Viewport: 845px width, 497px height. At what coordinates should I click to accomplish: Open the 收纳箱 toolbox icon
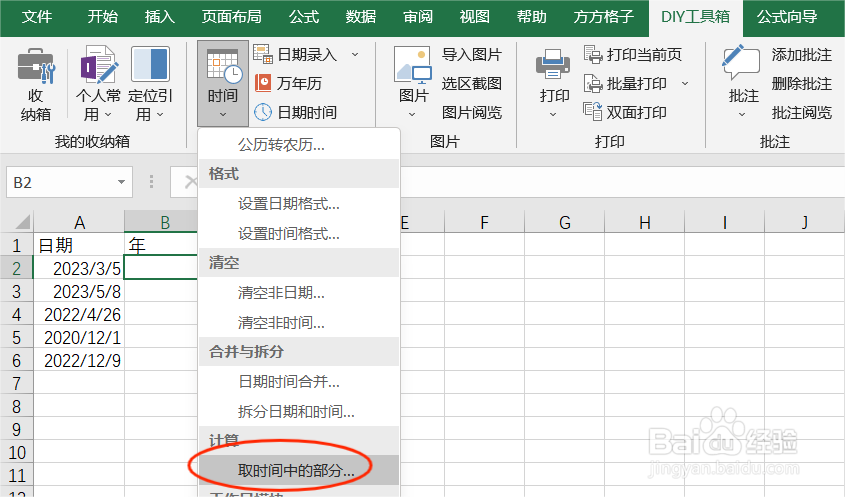click(x=36, y=67)
